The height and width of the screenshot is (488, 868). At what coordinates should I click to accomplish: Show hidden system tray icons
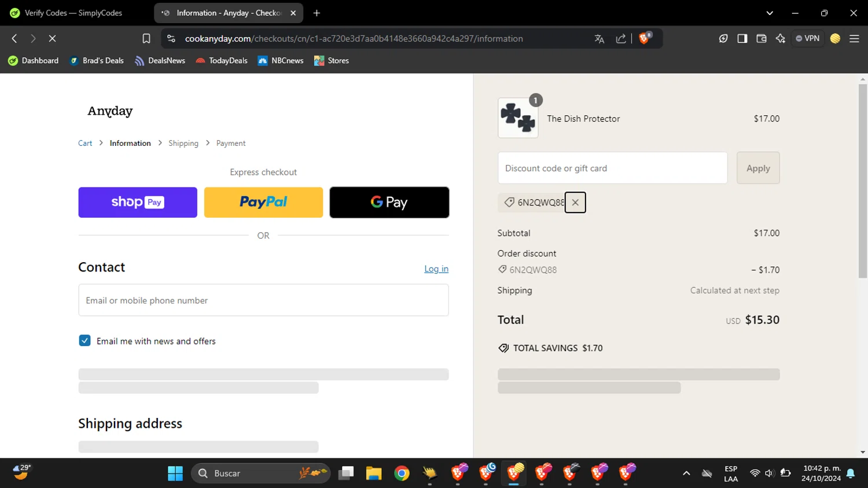[x=686, y=474]
